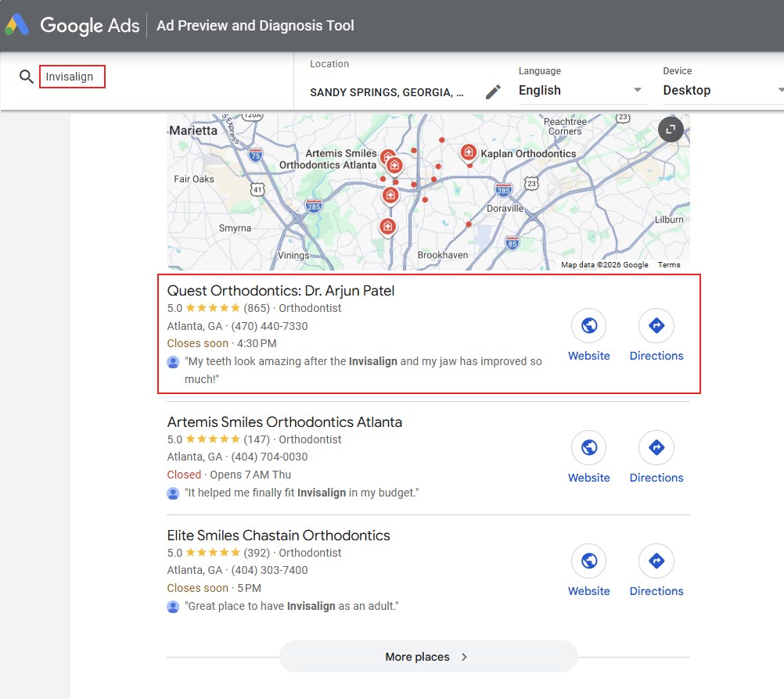Screen dimensions: 784x699
Task: Open Artemis Smiles Website icon
Action: 589,448
